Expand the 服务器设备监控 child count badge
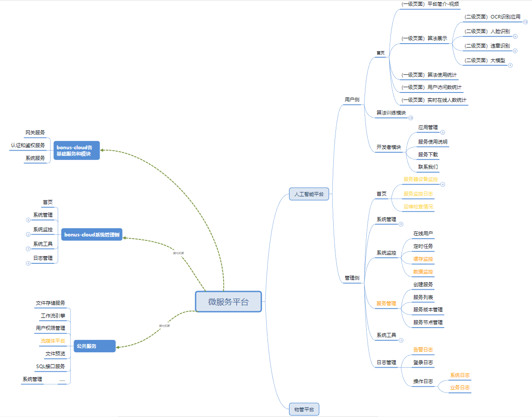Image resolution: width=532 pixels, height=417 pixels. (x=443, y=185)
